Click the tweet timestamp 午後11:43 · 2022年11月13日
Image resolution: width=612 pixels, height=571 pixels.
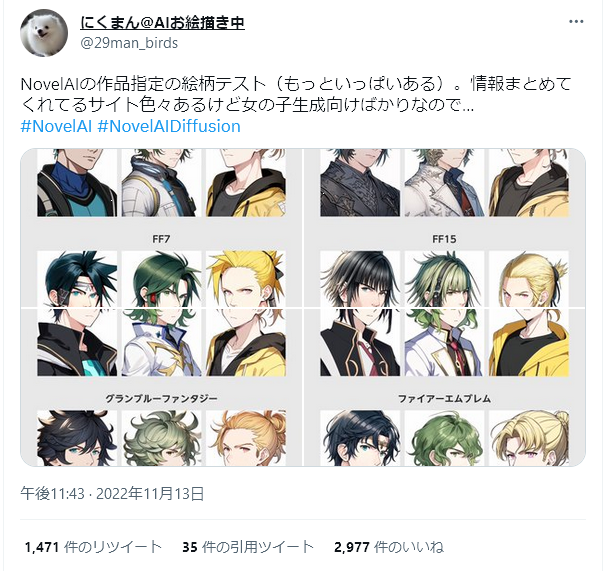click(112, 494)
